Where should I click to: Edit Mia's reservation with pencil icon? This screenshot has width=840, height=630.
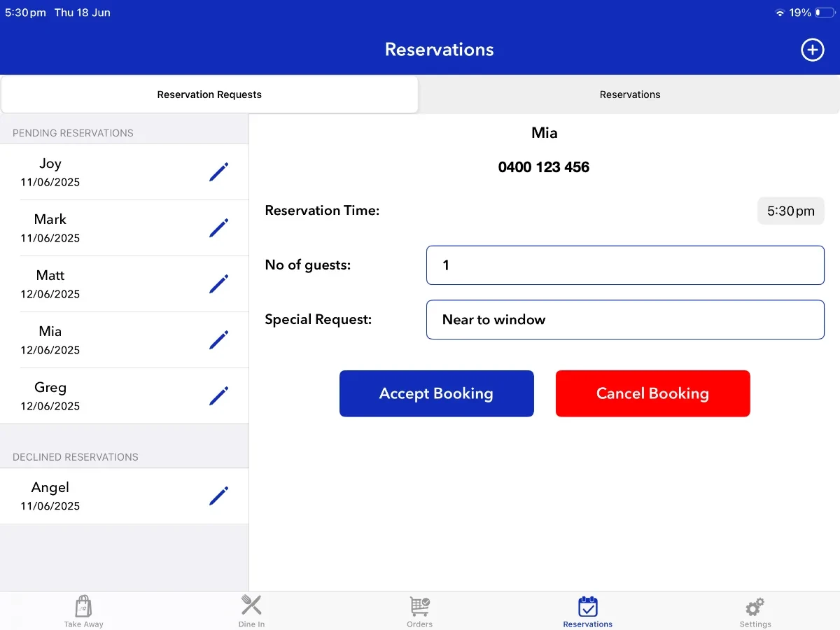[x=218, y=340]
